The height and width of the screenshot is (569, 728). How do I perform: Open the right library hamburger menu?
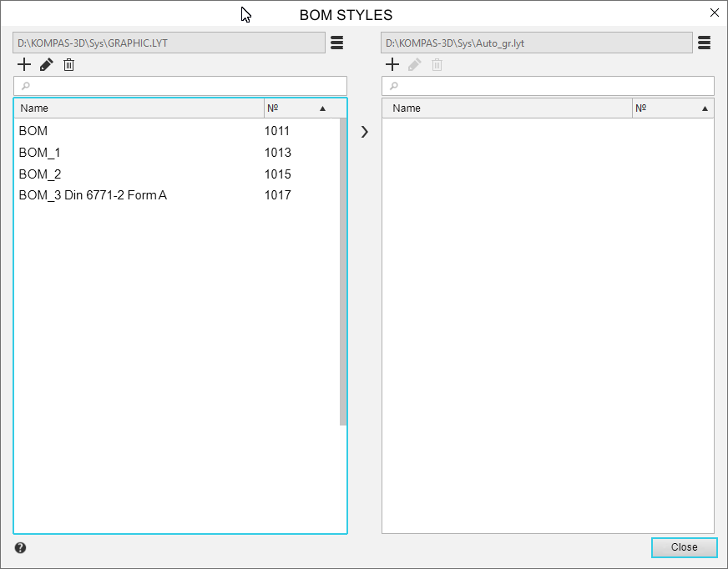click(x=704, y=43)
